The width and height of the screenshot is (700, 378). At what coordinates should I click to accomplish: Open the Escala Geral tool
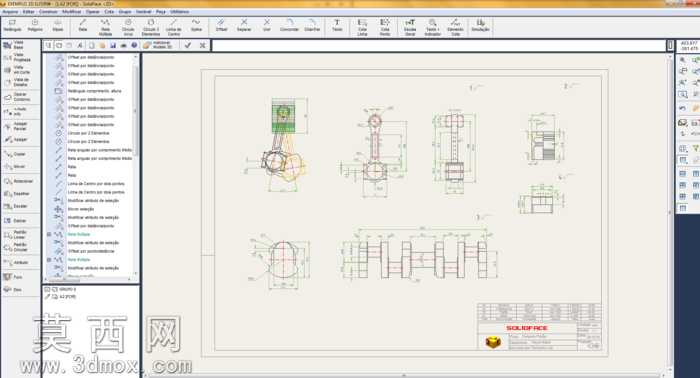tap(410, 27)
